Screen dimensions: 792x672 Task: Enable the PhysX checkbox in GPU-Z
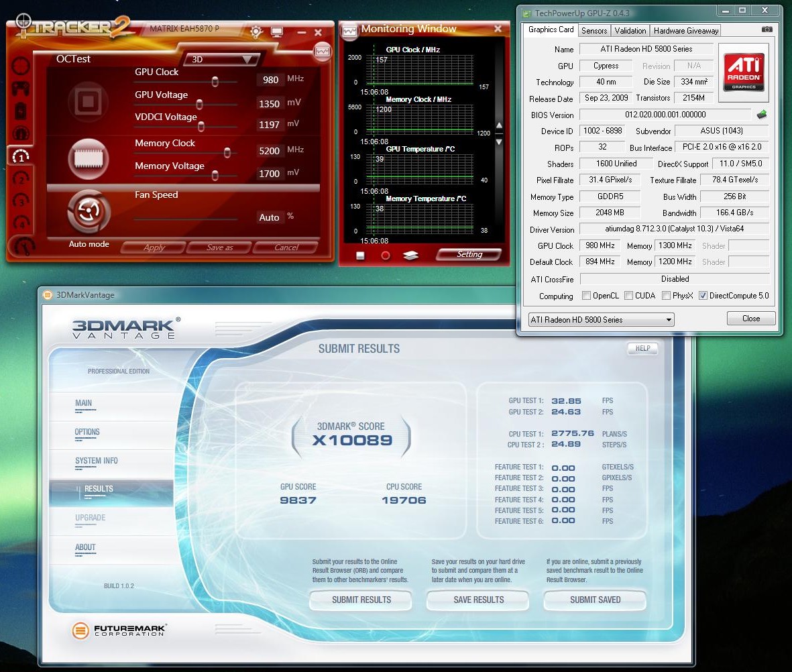click(666, 296)
